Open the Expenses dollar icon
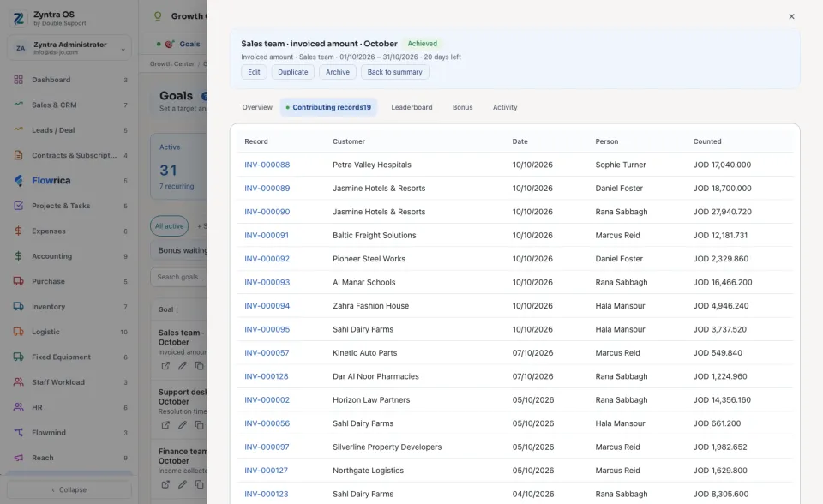The height and width of the screenshot is (504, 823). 18,231
